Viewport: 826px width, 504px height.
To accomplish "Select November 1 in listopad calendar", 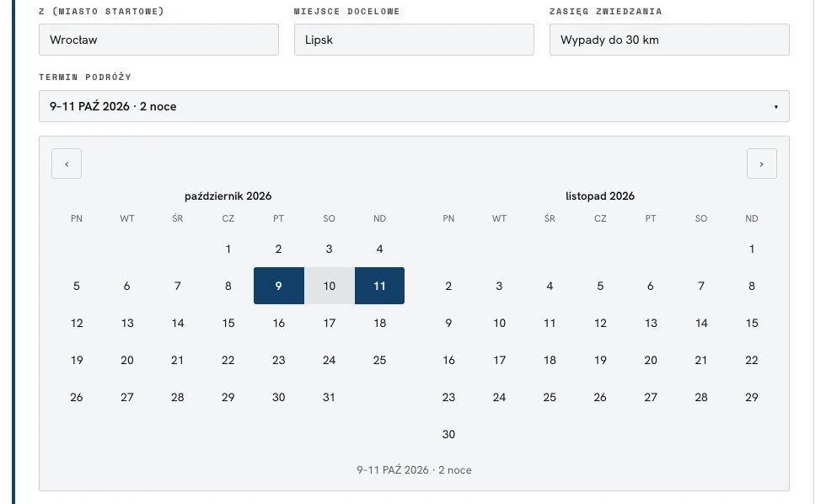I will [x=752, y=249].
